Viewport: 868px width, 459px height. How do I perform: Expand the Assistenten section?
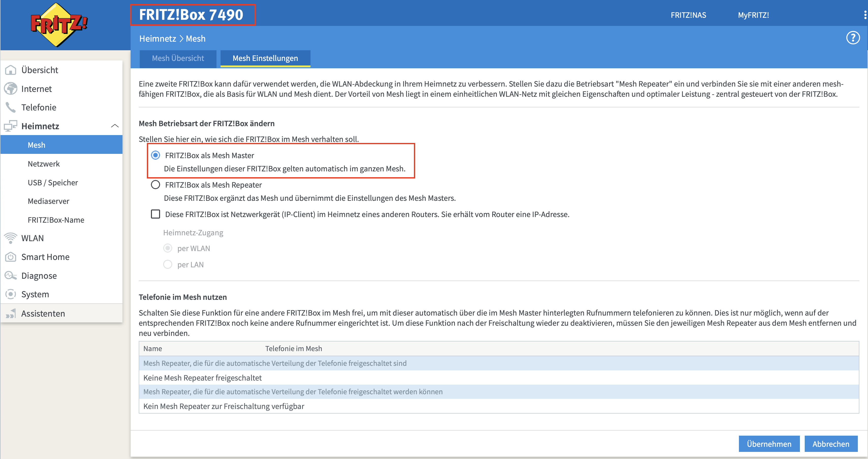tap(43, 314)
